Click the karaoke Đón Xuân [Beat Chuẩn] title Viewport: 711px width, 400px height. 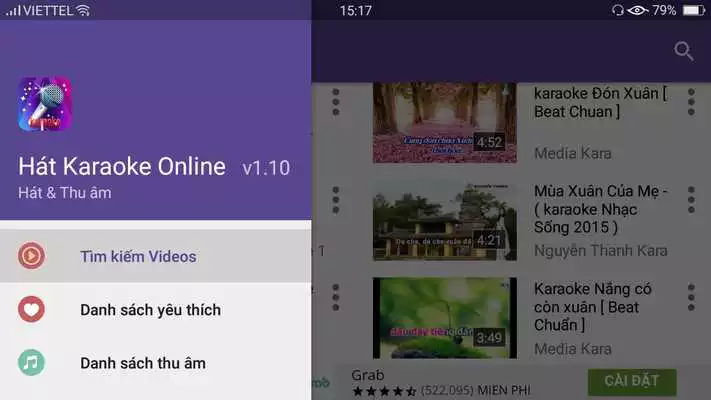pos(600,102)
